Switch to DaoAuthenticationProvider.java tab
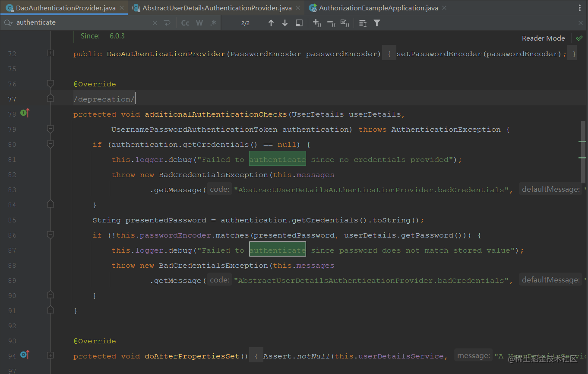The width and height of the screenshot is (588, 374). tap(66, 8)
